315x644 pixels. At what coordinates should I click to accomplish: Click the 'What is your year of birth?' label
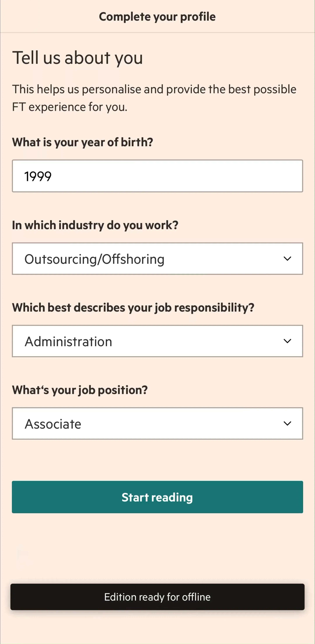tap(82, 142)
